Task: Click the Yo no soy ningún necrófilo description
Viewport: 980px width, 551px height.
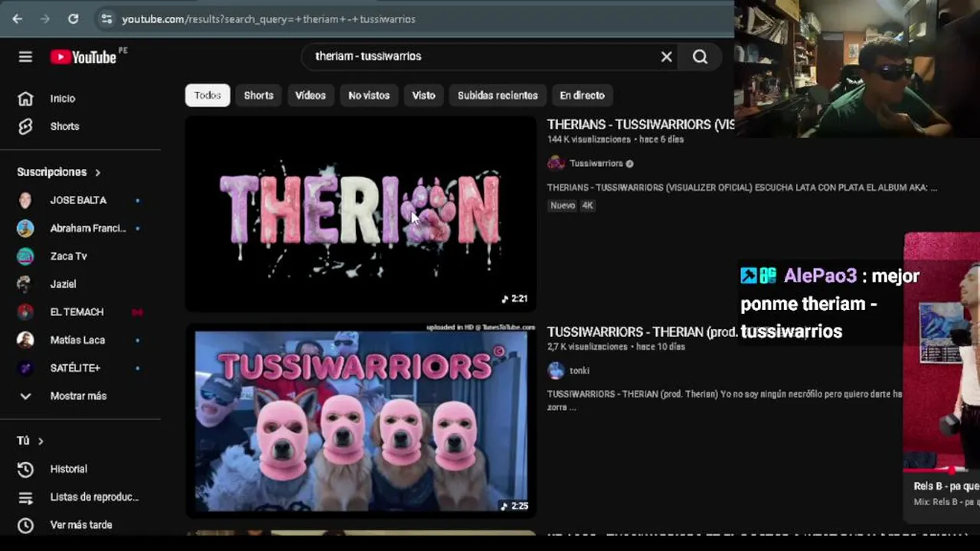Action: pyautogui.click(x=725, y=401)
